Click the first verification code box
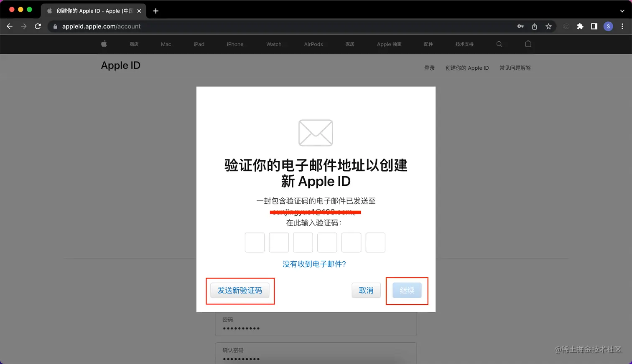 pyautogui.click(x=255, y=243)
